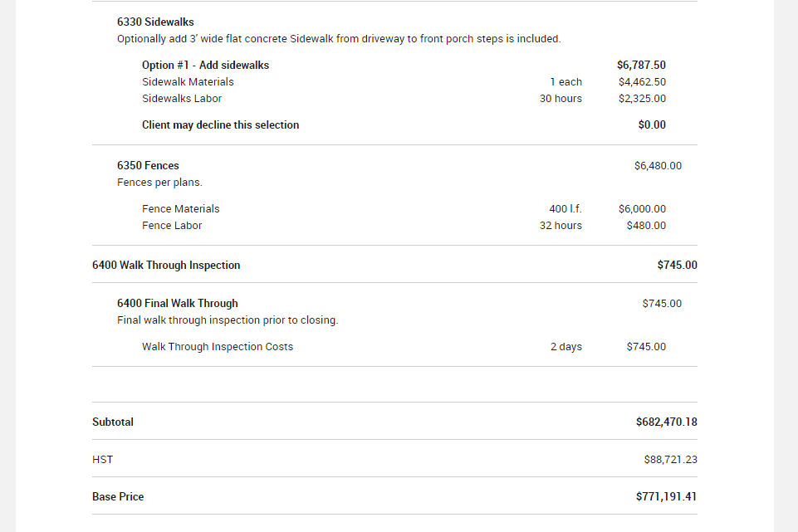The width and height of the screenshot is (798, 532).
Task: Click the Fence Labor line item
Action: pyautogui.click(x=172, y=226)
